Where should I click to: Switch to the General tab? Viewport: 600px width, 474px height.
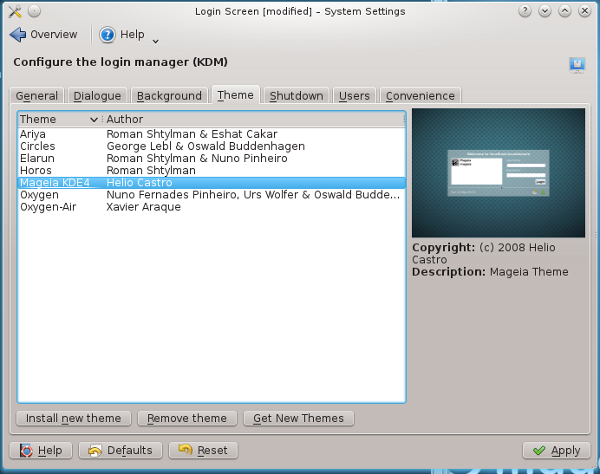pyautogui.click(x=37, y=96)
